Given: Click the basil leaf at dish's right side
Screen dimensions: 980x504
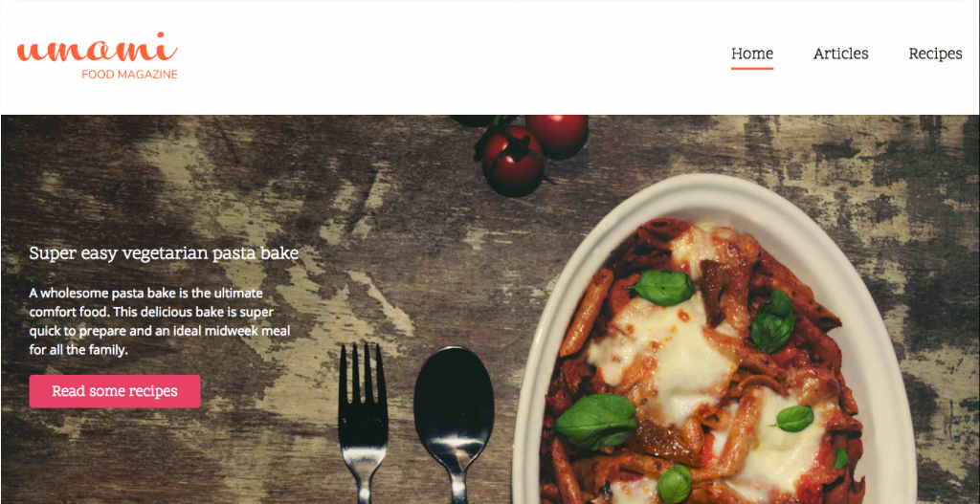Looking at the screenshot, I should (772, 321).
